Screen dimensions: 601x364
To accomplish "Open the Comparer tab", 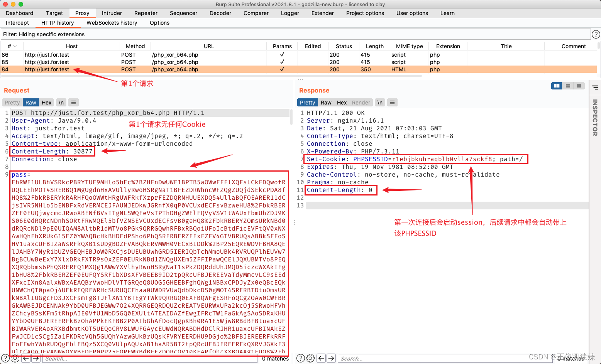I will point(256,13).
